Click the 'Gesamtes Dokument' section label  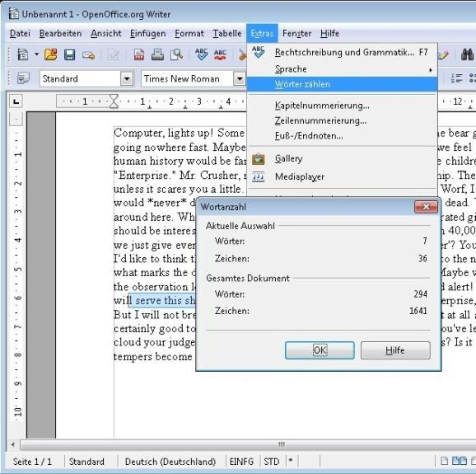pos(248,279)
